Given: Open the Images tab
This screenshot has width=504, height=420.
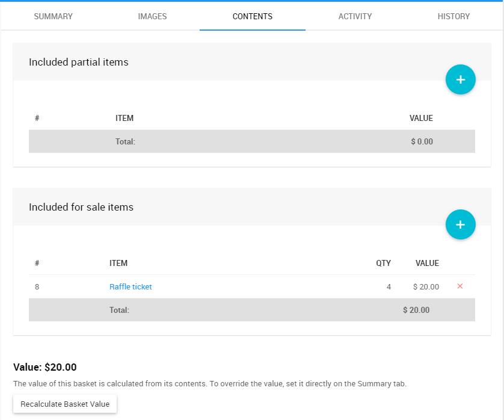Looking at the screenshot, I should pyautogui.click(x=152, y=16).
